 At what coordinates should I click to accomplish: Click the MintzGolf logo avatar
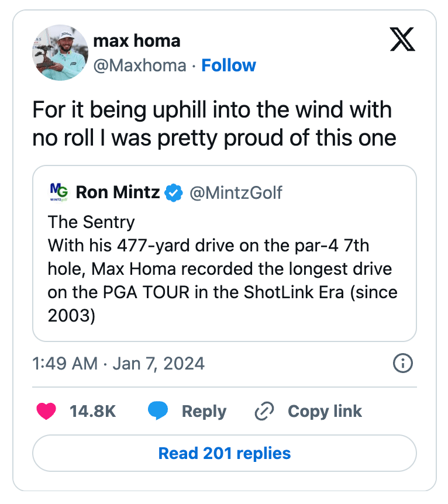[58, 192]
